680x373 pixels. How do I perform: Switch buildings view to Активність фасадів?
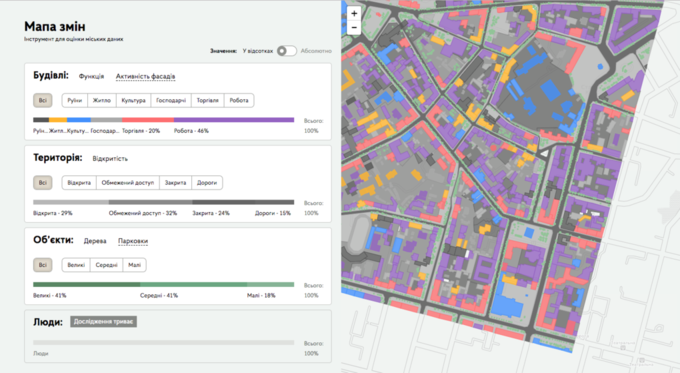[145, 76]
